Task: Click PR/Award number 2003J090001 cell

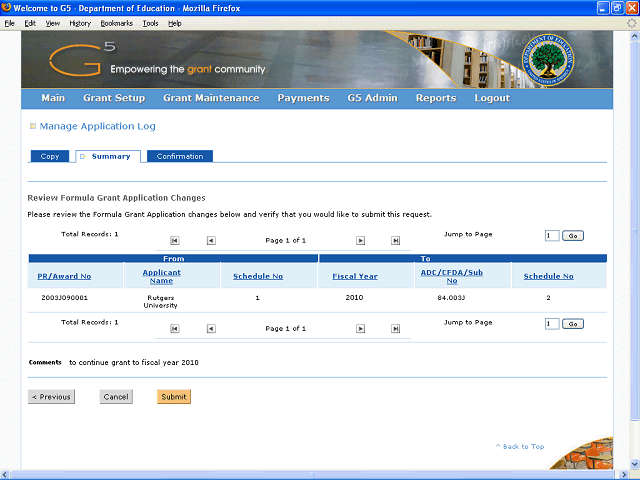Action: [64, 298]
